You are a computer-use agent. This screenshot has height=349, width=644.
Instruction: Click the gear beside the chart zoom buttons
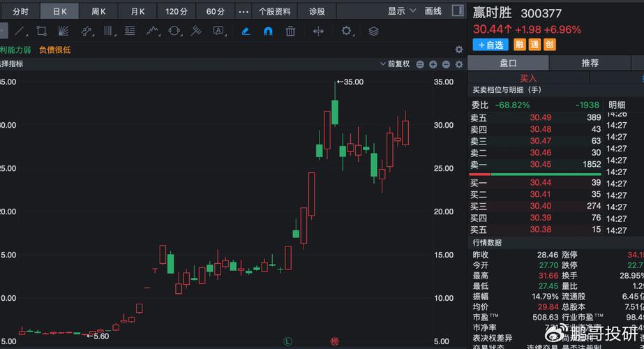click(x=459, y=64)
